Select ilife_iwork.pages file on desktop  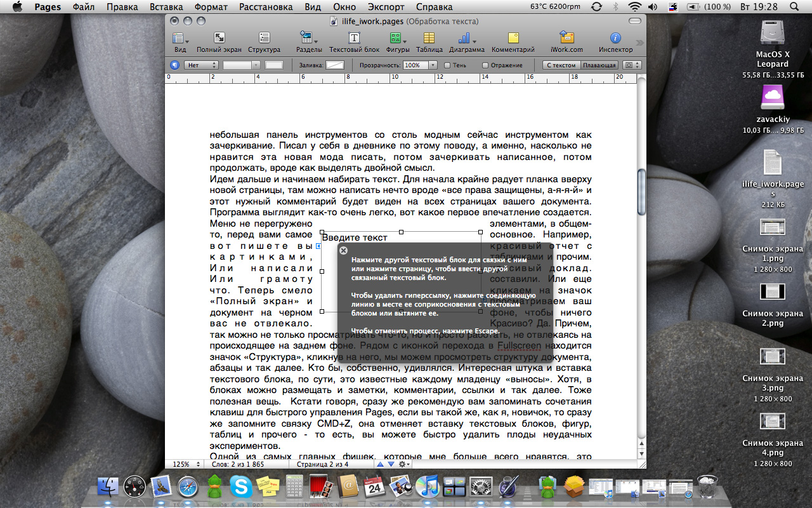773,163
